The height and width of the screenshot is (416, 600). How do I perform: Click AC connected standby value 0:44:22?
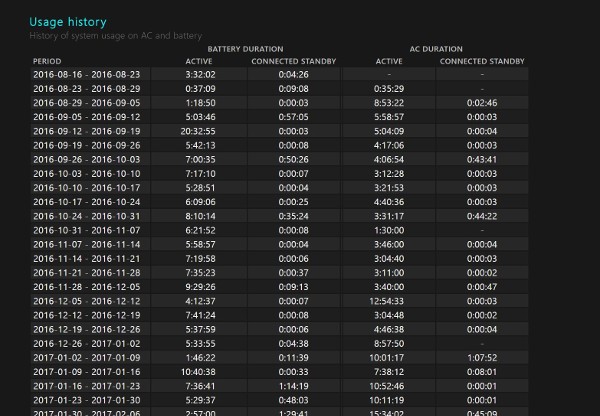click(482, 215)
